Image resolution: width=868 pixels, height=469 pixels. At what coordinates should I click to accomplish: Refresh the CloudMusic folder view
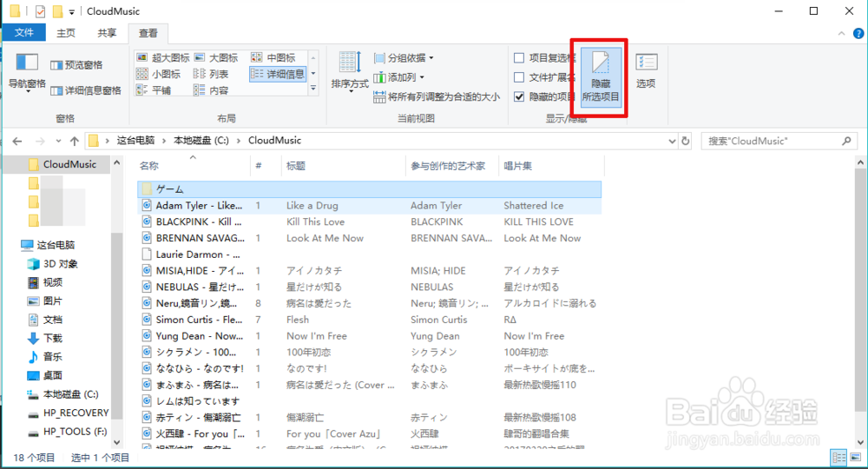coord(686,142)
